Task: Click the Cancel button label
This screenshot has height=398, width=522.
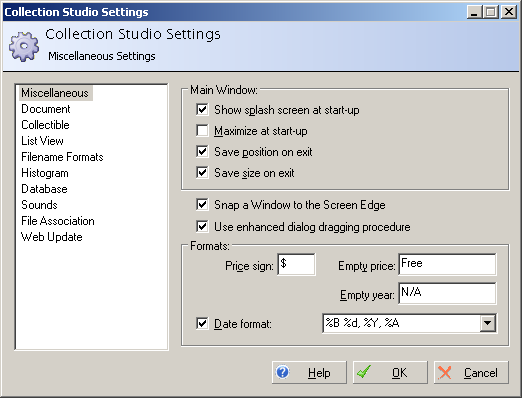Action: click(x=481, y=372)
